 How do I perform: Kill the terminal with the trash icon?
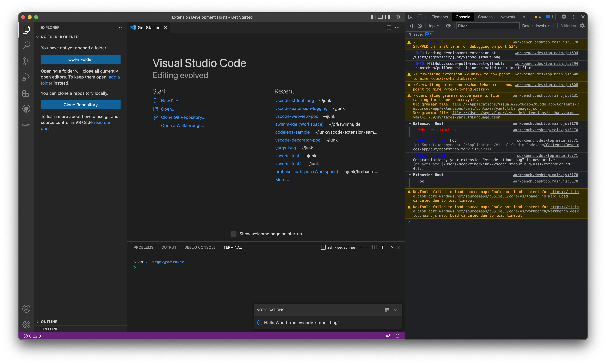point(382,247)
